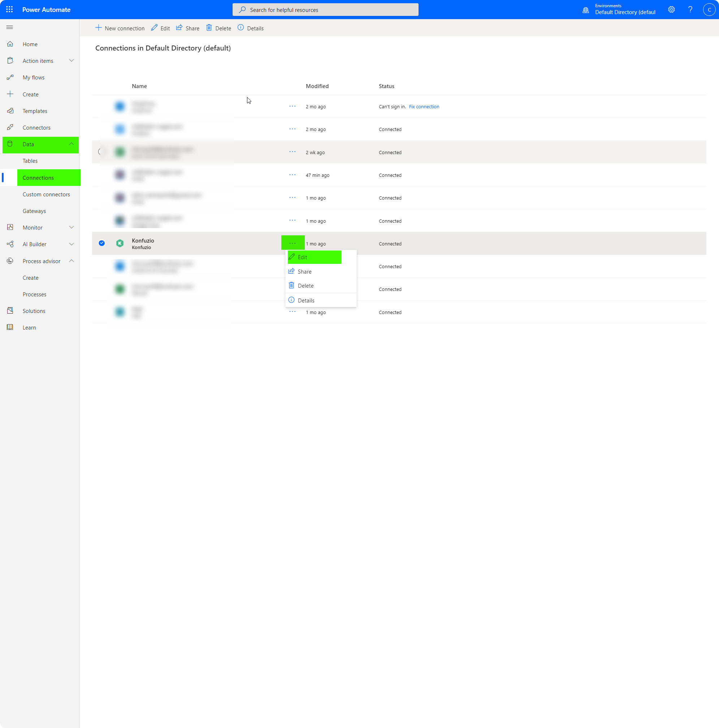
Task: Expand the AI Builder chevron
Action: 71,244
